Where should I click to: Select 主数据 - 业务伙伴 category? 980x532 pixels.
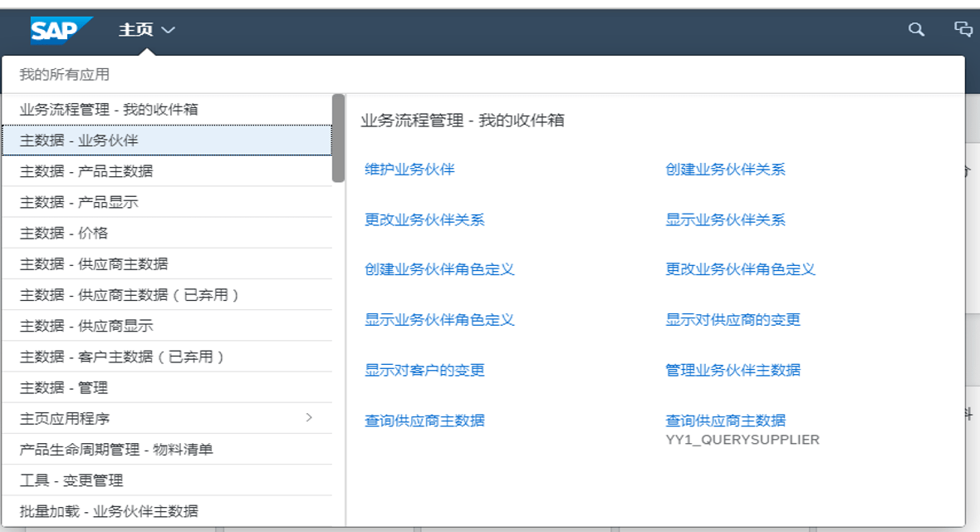79,140
